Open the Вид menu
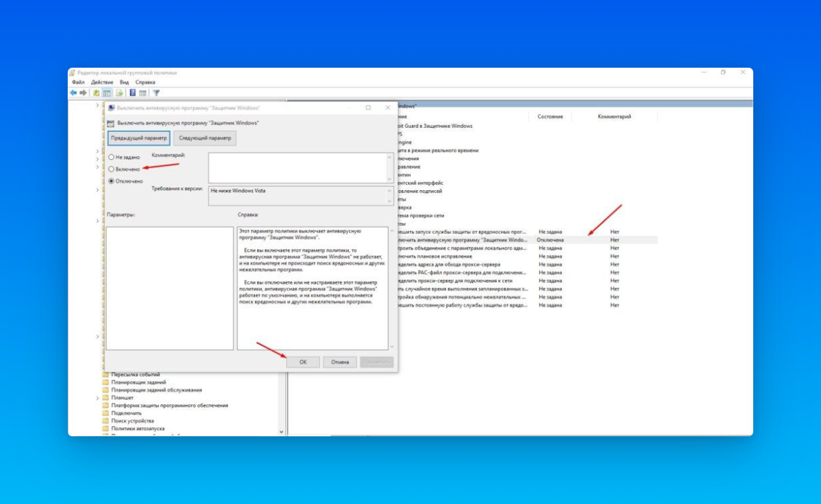Viewport: 821px width, 504px height. [124, 82]
